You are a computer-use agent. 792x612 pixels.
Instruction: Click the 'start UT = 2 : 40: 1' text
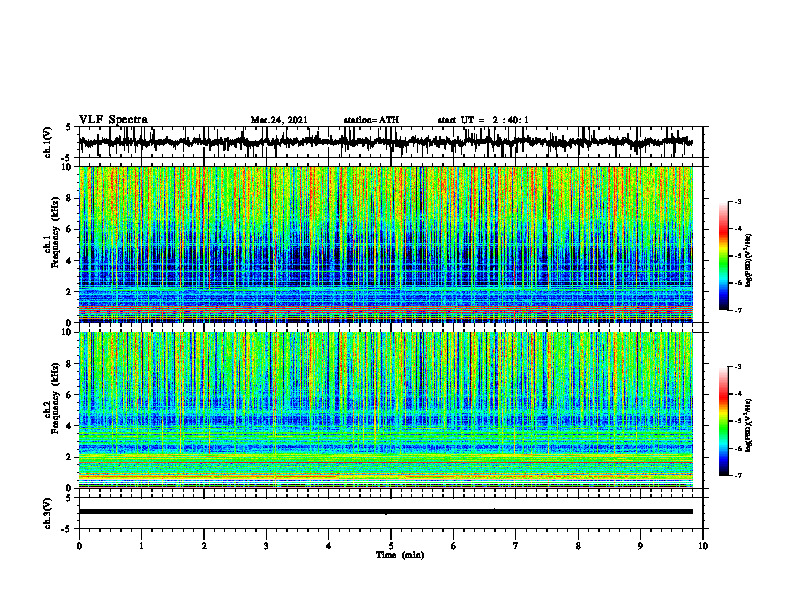click(483, 120)
